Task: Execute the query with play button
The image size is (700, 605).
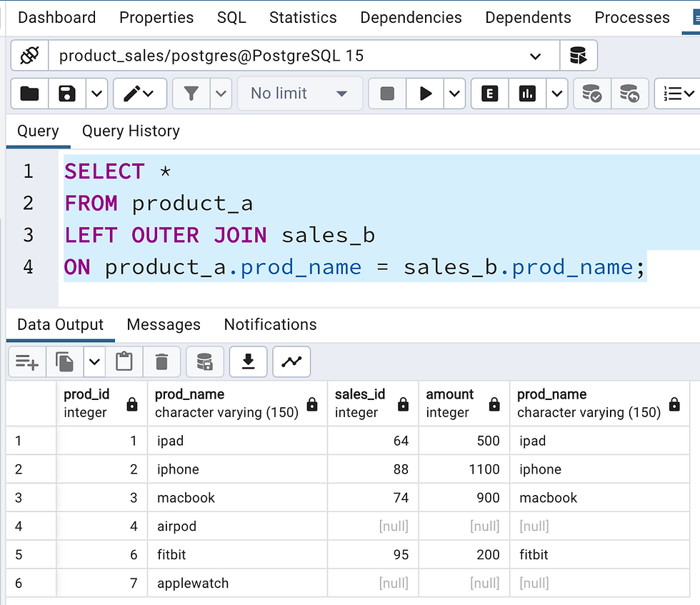Action: [425, 94]
